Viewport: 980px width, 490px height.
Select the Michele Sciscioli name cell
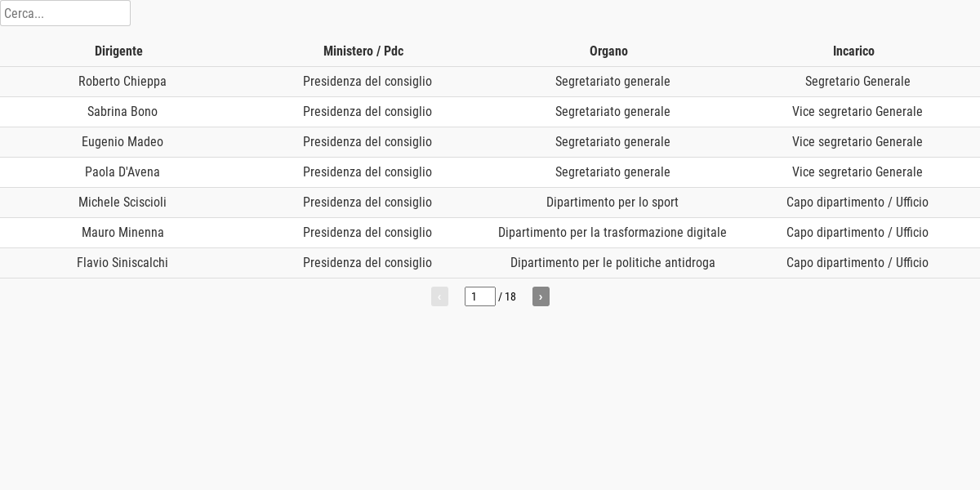point(122,203)
